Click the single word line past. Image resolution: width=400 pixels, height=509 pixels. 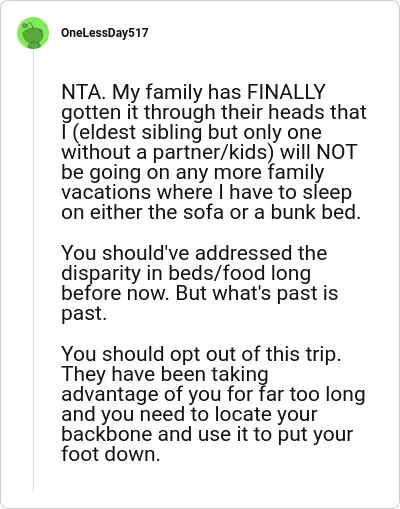84,314
